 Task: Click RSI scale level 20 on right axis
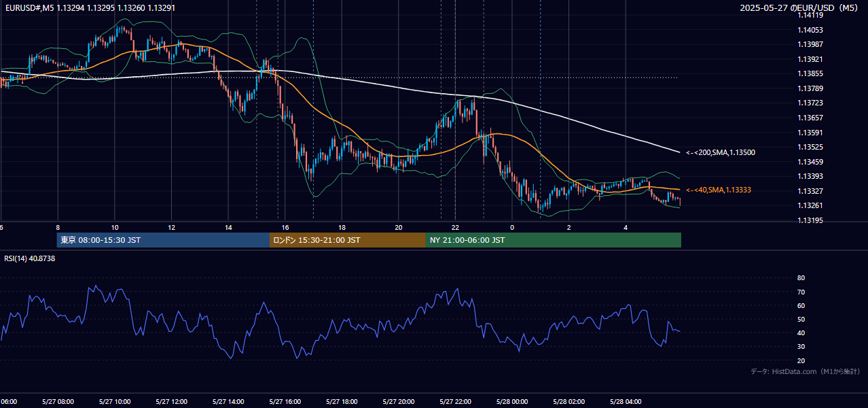click(801, 360)
